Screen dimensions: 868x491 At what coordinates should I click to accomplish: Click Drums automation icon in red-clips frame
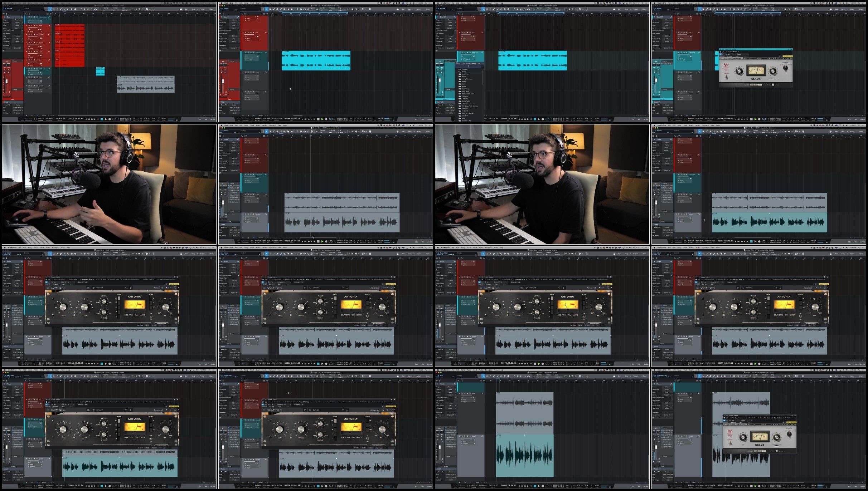pos(49,34)
